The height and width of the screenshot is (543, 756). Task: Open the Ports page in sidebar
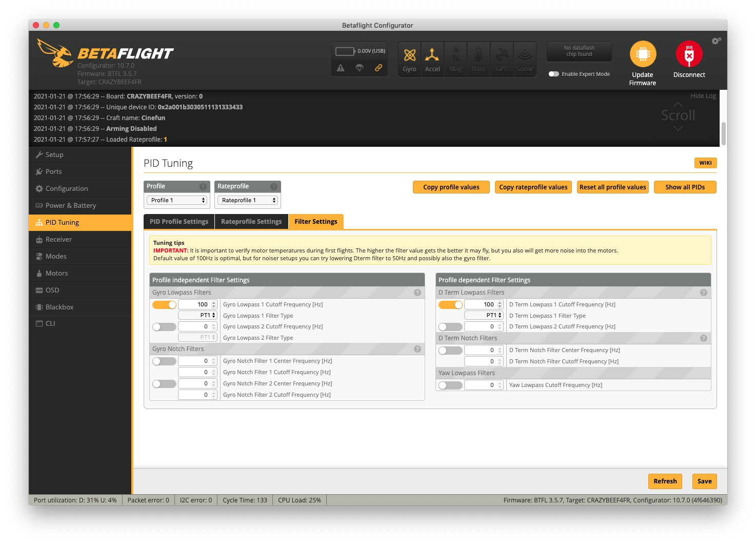pyautogui.click(x=80, y=172)
